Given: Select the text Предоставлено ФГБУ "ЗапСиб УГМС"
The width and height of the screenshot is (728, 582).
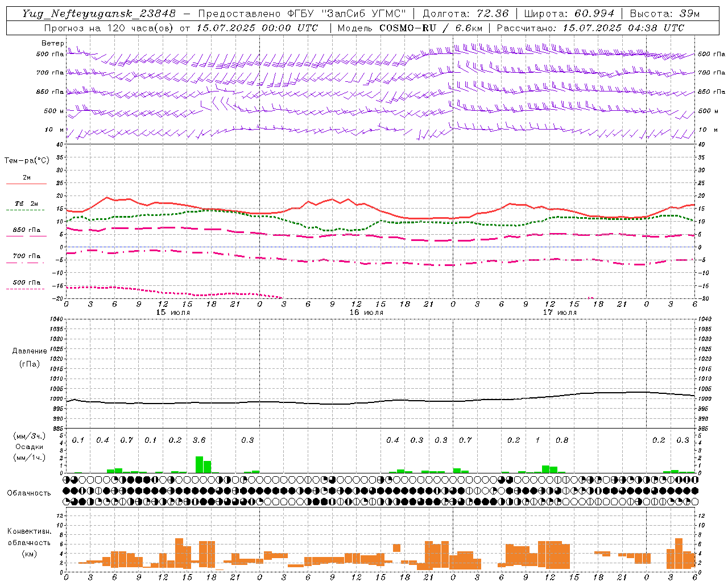Looking at the screenshot, I should tap(302, 14).
